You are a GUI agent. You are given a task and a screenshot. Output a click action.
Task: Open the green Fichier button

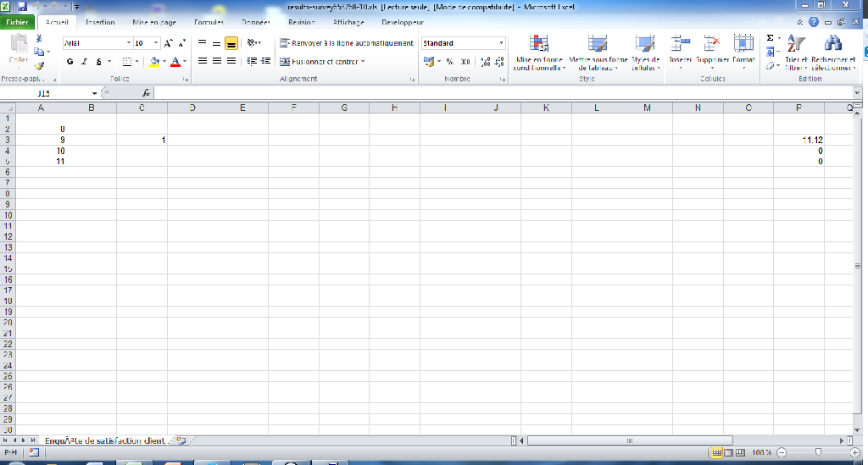click(x=19, y=23)
